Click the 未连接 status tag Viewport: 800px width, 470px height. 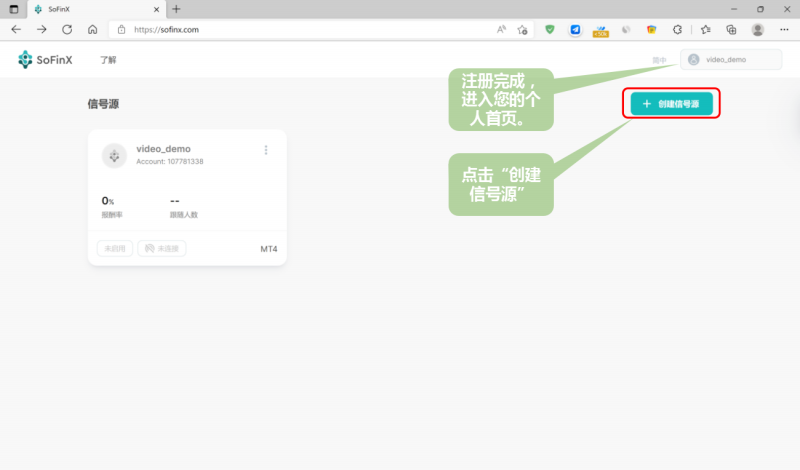click(162, 249)
